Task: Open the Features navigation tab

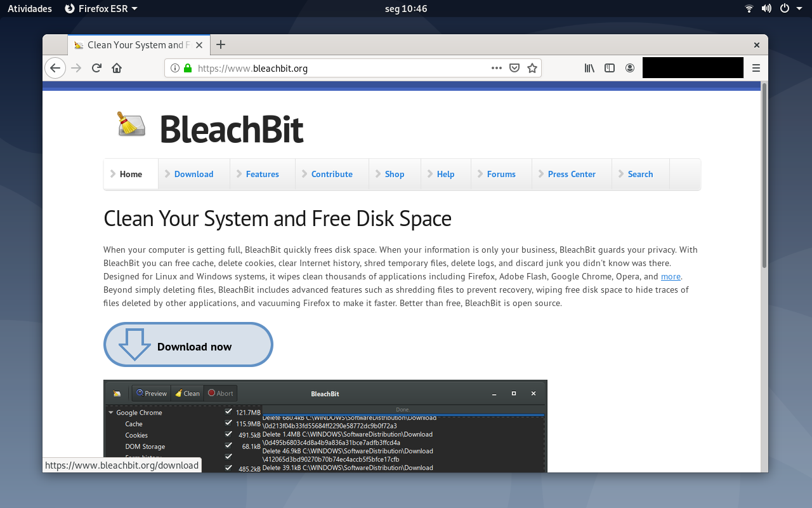Action: pos(263,174)
